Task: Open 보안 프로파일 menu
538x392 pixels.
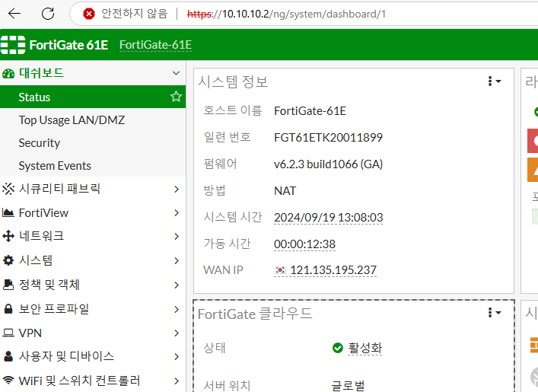Action: coord(53,309)
